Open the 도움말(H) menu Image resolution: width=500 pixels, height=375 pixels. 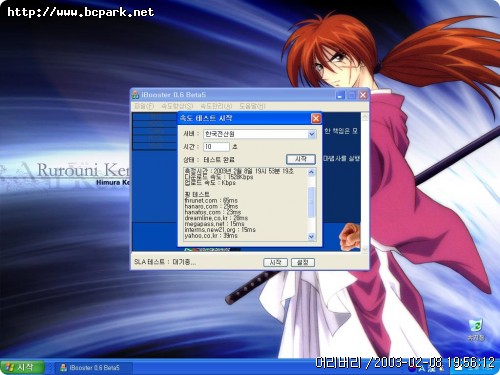(x=252, y=106)
